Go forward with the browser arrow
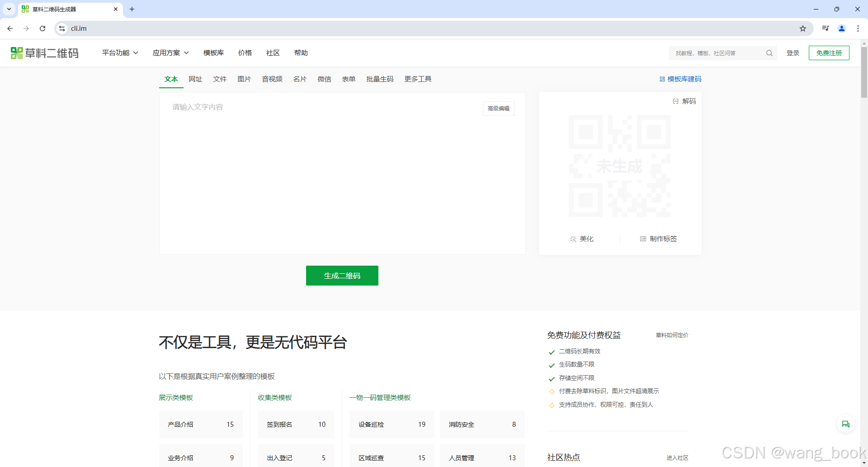The width and height of the screenshot is (868, 467). pos(26,29)
